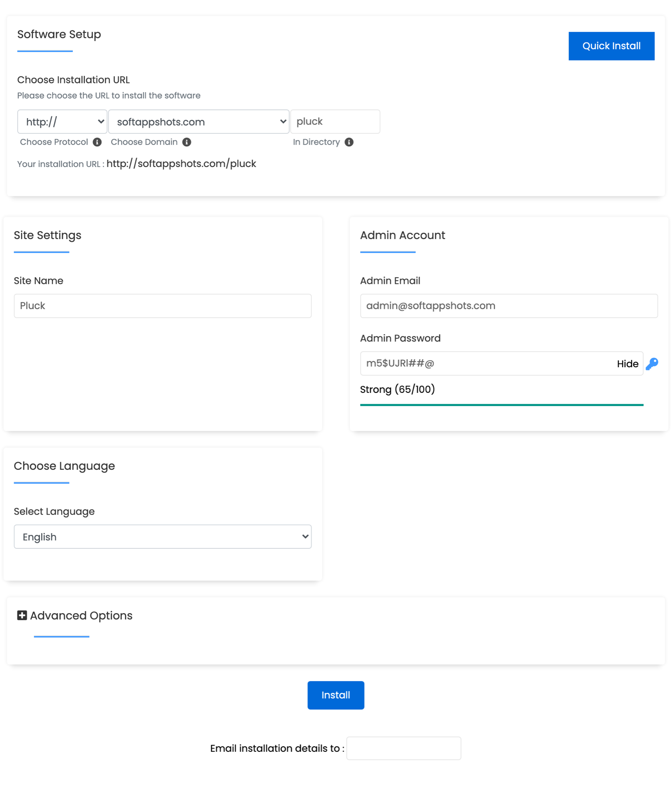Click the installation URL link
This screenshot has width=672, height=801.
click(181, 163)
